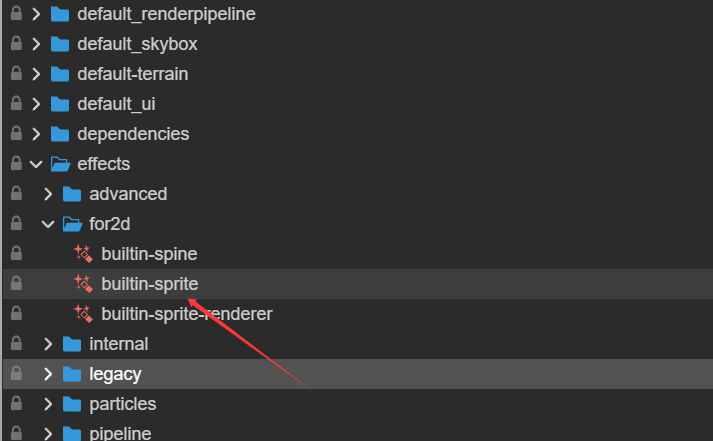Screen dimensions: 713x441
Task: Click the open for2d folder icon
Action: tap(72, 224)
